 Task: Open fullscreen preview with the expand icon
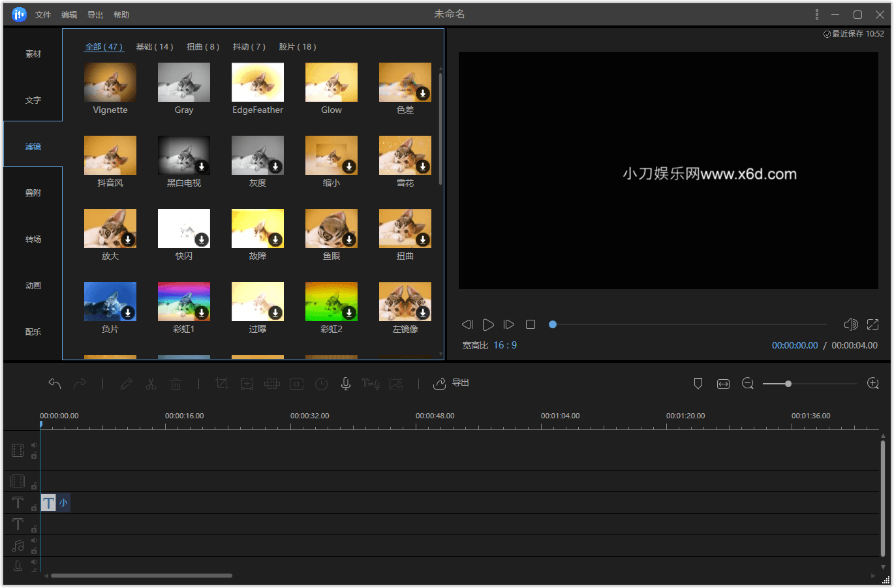[x=872, y=324]
